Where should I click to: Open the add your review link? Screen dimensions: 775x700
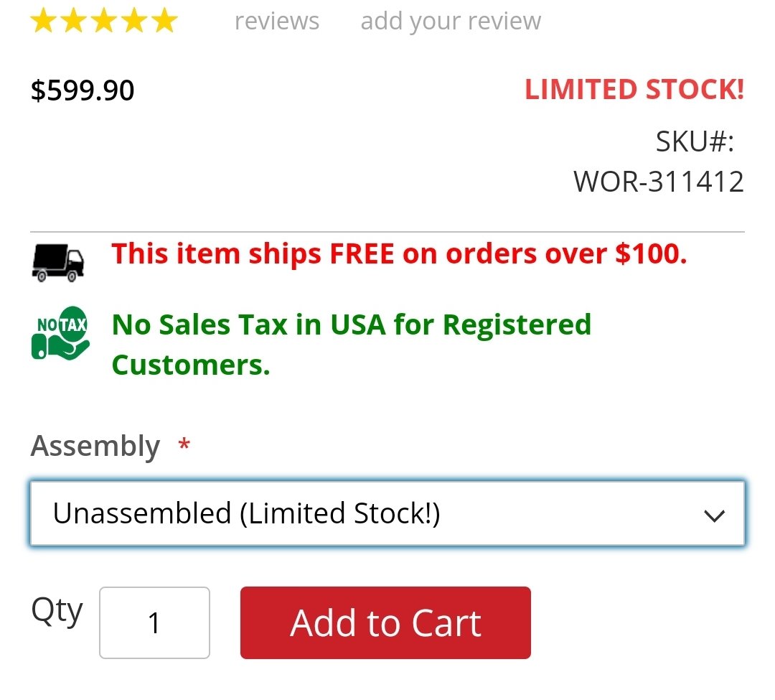point(451,22)
